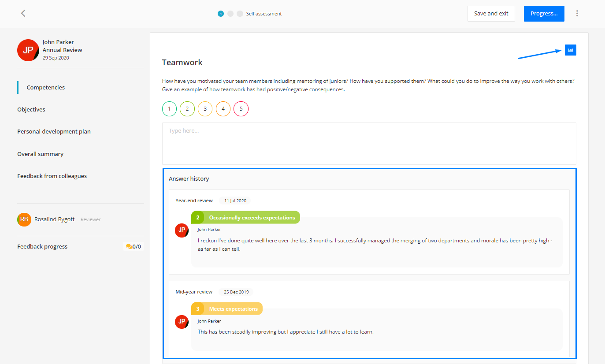This screenshot has width=605, height=364.
Task: Open the Competencies section
Action: (x=46, y=87)
